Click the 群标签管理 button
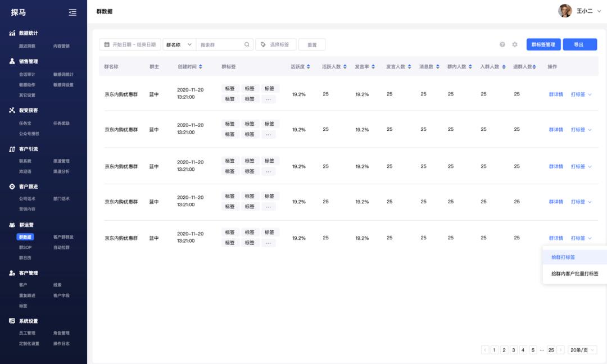607x364 pixels. click(x=543, y=44)
